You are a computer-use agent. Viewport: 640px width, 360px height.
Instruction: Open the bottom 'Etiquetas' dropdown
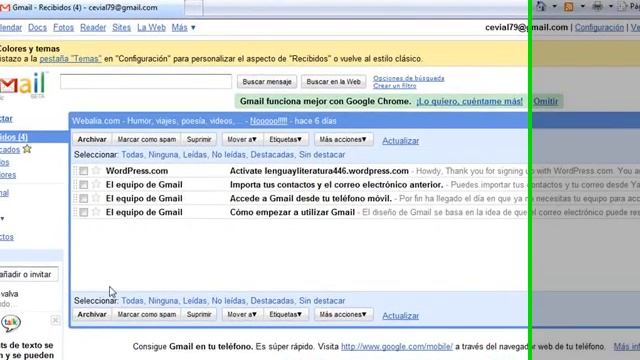285,315
